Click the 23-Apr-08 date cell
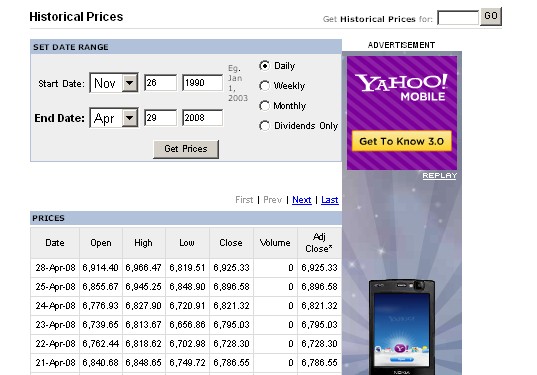 coord(55,325)
